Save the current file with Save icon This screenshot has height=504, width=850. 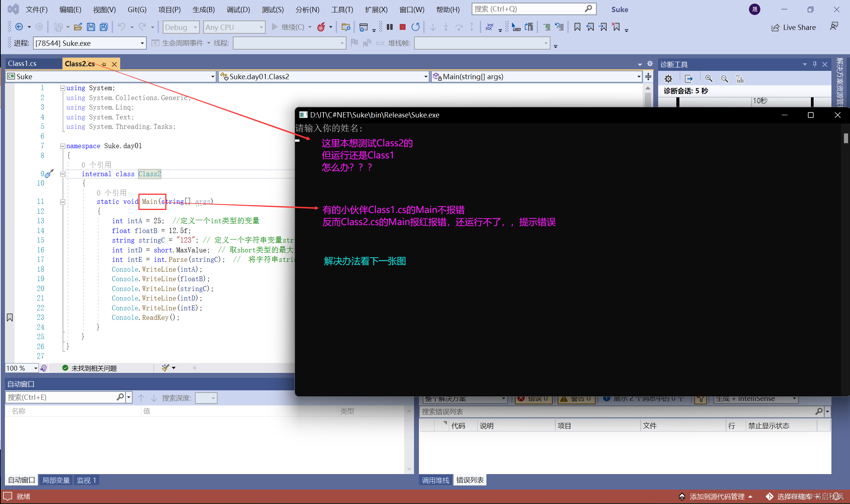(91, 27)
